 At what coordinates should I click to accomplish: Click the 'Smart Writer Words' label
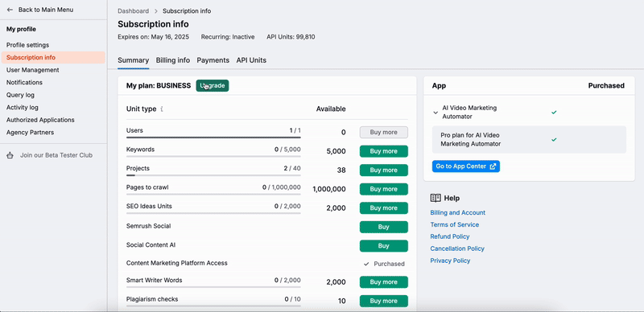(154, 280)
